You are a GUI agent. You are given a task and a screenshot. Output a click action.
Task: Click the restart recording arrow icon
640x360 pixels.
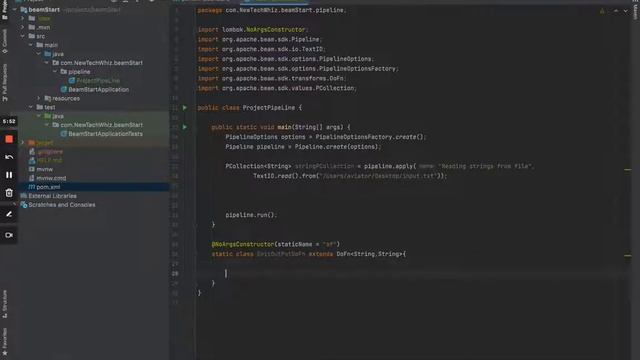[9, 157]
